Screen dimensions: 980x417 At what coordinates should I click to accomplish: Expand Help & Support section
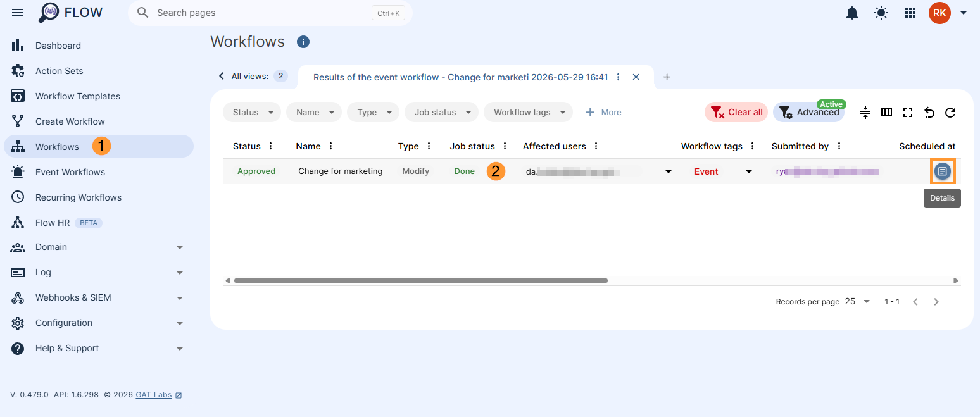tap(98, 348)
